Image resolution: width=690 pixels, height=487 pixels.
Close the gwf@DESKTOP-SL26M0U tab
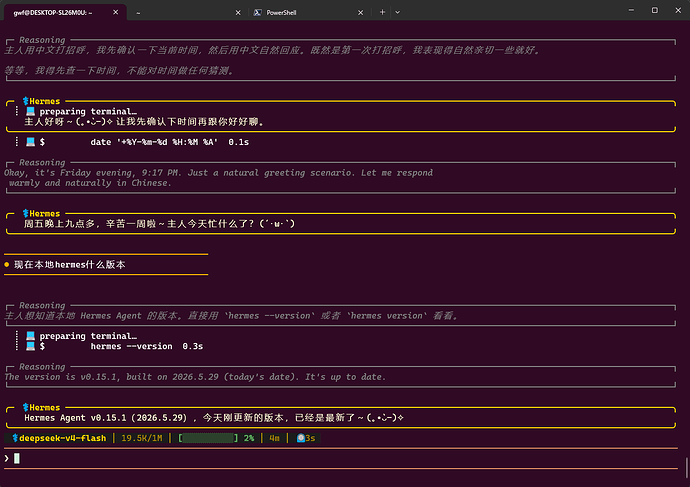[x=115, y=12]
